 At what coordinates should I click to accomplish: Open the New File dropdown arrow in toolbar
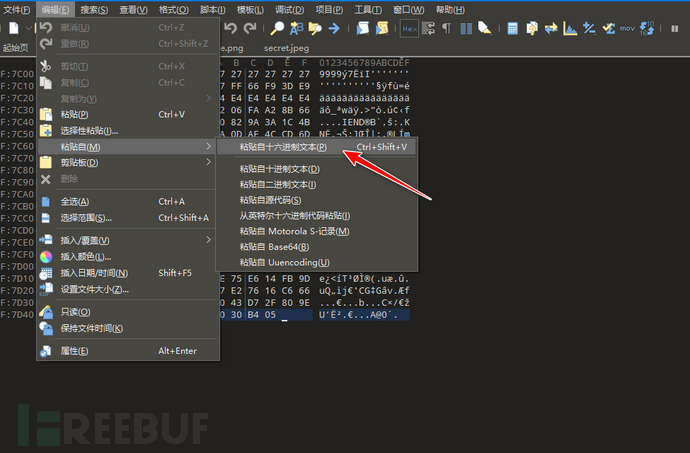point(29,29)
